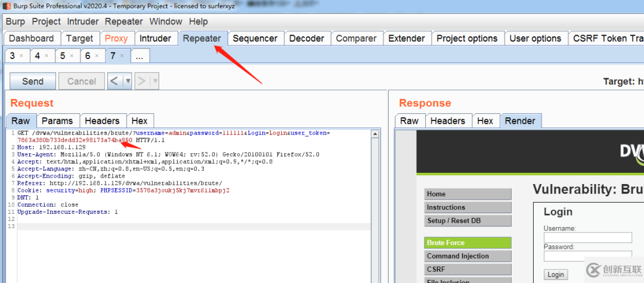Open DVWA Instructions sidebar link
Viewport: 644px width, 283px height.
(x=468, y=207)
